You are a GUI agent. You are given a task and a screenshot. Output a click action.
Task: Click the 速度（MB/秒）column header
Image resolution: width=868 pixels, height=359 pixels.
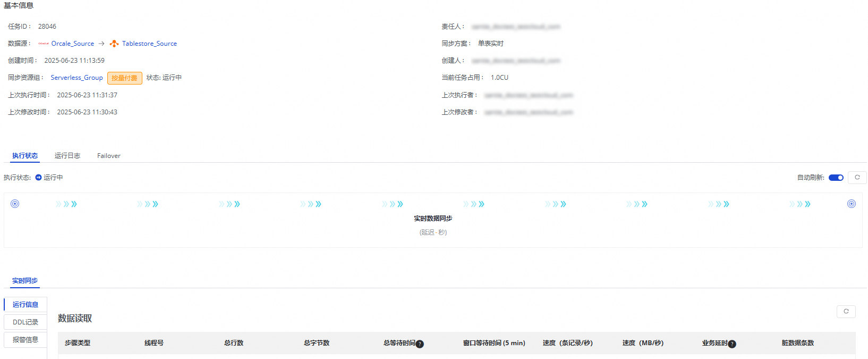pyautogui.click(x=643, y=343)
